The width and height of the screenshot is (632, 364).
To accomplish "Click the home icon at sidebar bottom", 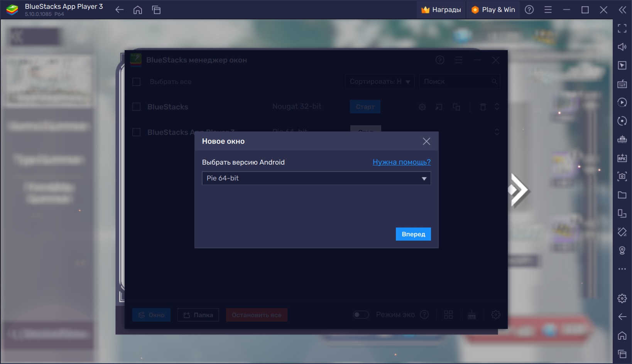I will click(622, 335).
